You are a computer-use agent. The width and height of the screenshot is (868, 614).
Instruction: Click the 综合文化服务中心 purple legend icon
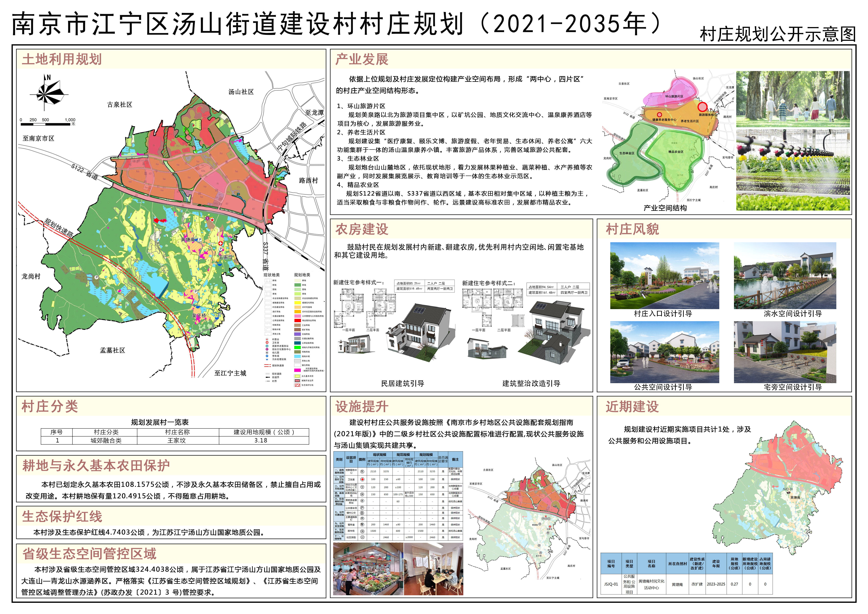(267, 349)
